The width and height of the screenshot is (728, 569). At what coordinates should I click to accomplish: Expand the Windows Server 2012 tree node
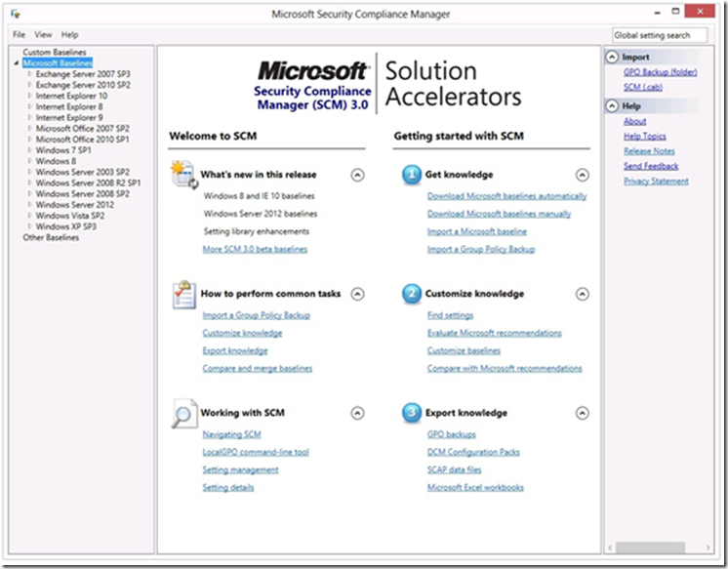click(x=29, y=204)
